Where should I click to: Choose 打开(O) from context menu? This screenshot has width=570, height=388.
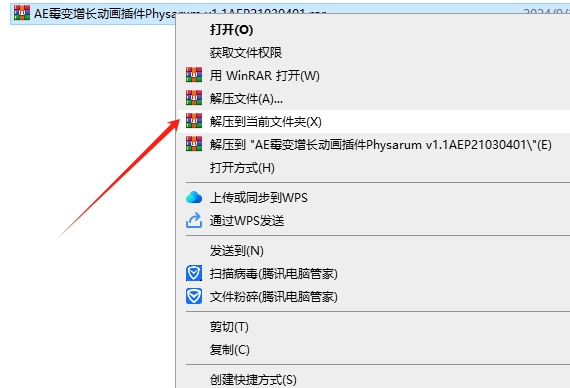[x=231, y=30]
